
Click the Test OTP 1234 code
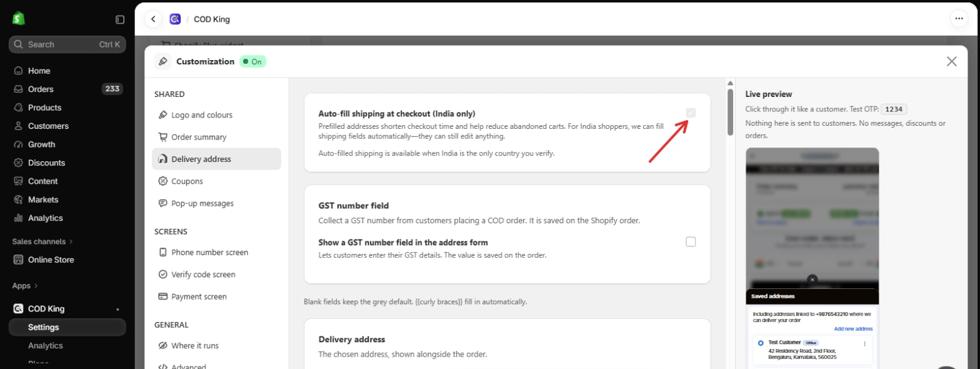coord(894,109)
